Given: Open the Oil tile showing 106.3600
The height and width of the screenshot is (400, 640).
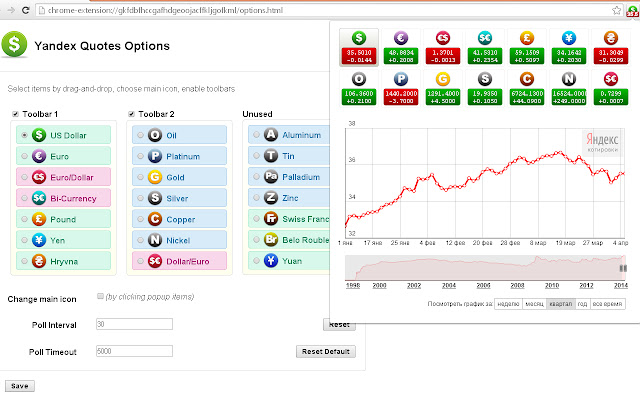Looking at the screenshot, I should [x=359, y=88].
